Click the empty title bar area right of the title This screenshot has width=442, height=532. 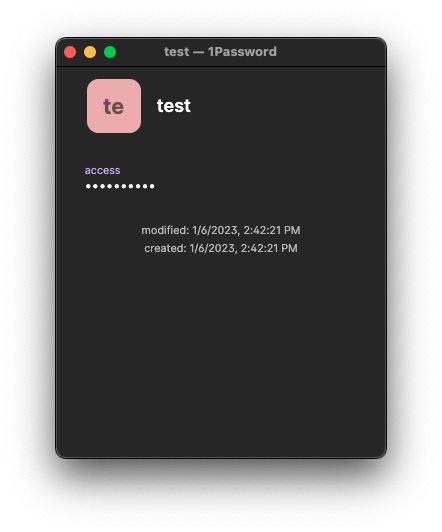tap(331, 52)
